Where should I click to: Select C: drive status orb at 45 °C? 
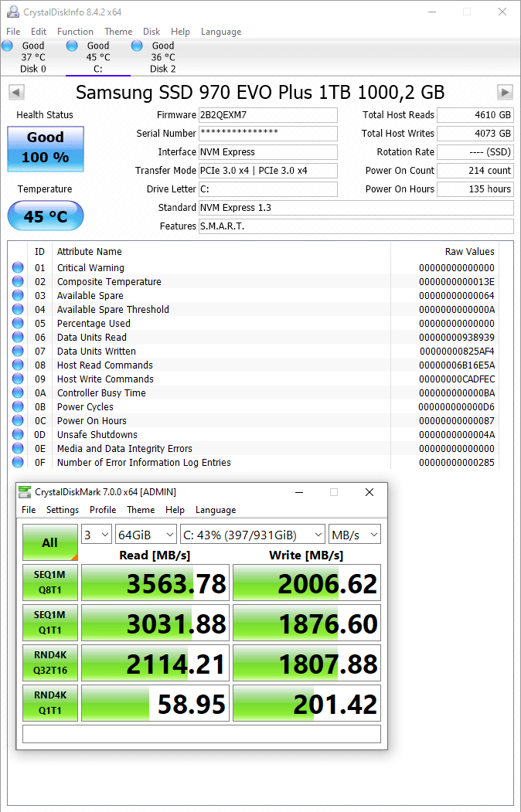point(72,46)
